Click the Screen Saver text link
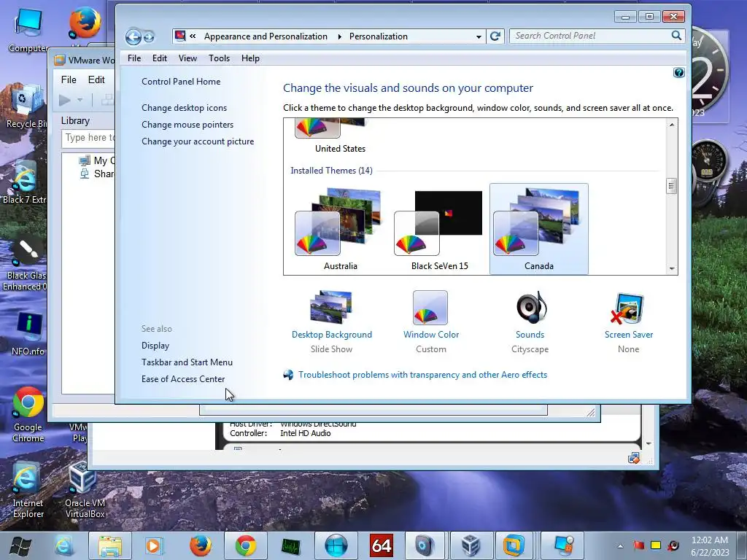The height and width of the screenshot is (560, 747). (x=628, y=334)
